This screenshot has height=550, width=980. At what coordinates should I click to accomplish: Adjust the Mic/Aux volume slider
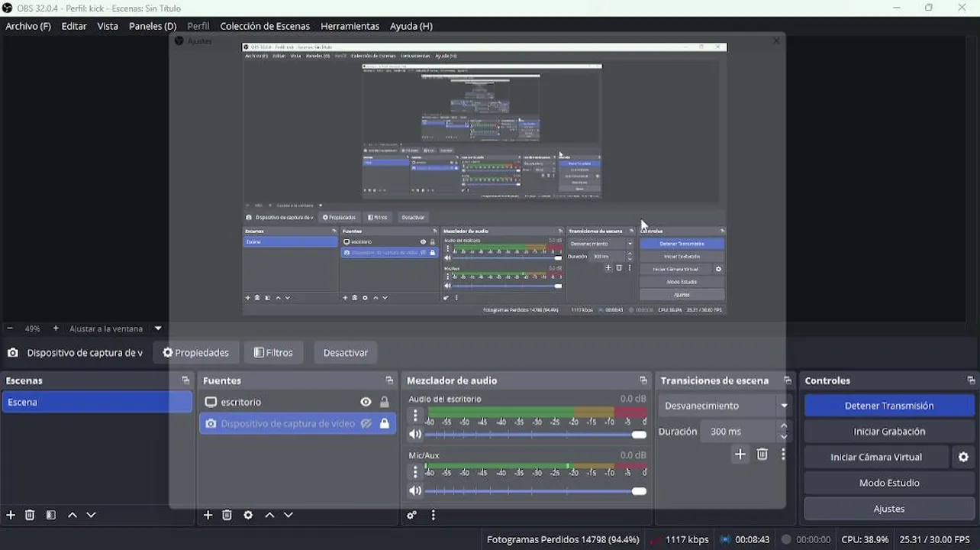click(x=536, y=491)
